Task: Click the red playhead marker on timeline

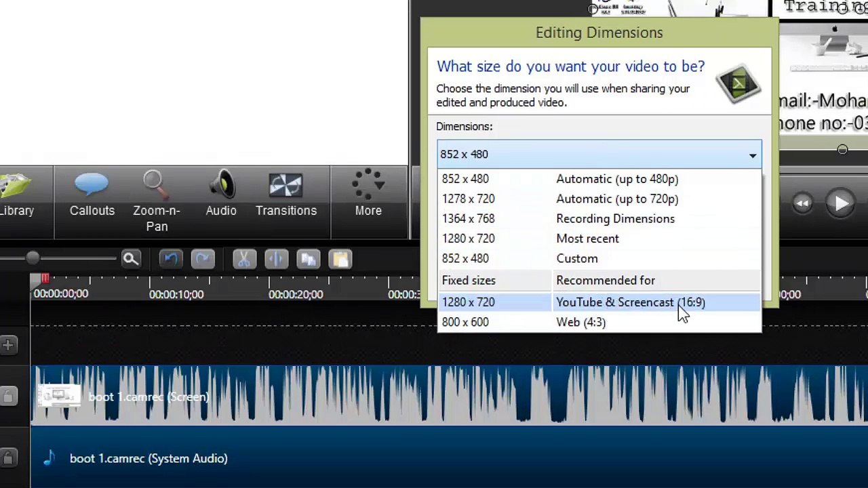Action: 44,279
